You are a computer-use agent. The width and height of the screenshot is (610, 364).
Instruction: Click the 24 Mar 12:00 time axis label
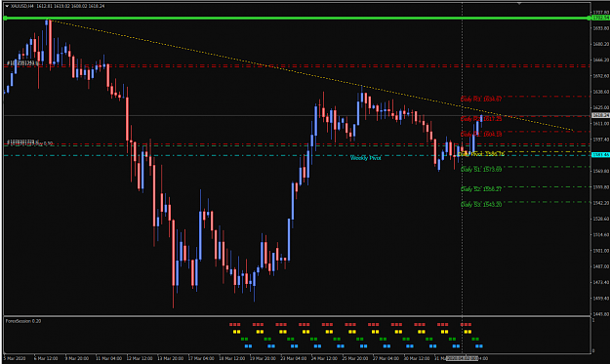(324, 358)
